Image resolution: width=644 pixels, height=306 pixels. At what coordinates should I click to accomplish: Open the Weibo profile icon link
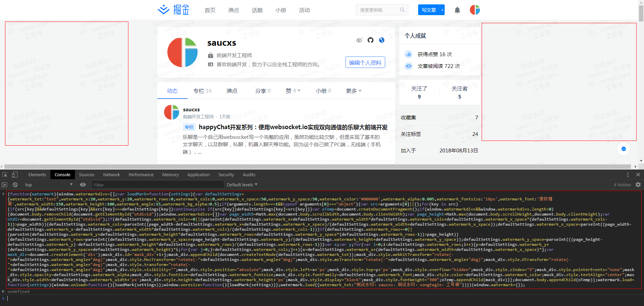(359, 40)
